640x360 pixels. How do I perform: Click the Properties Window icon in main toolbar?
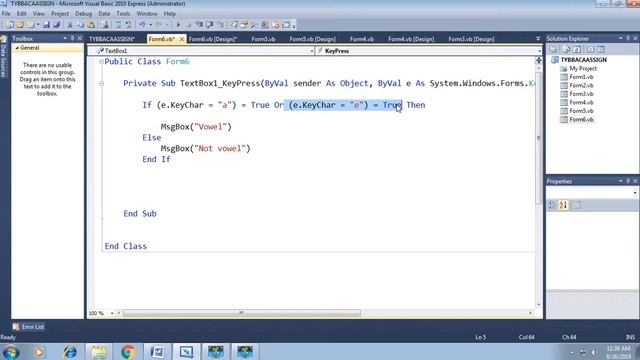coord(244,25)
